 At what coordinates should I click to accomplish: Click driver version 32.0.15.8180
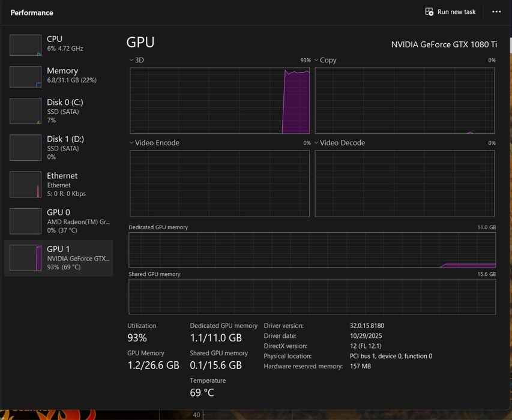coord(367,326)
